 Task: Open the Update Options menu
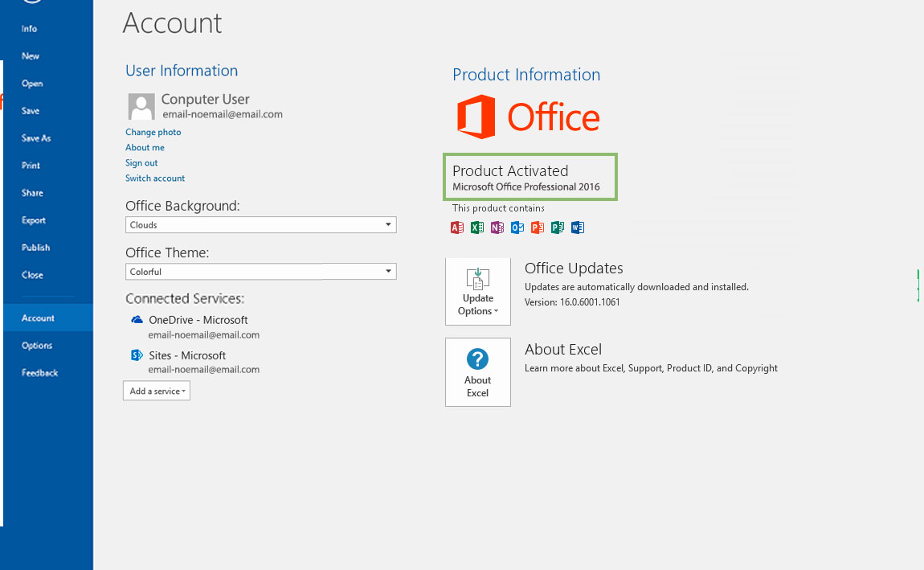tap(478, 292)
